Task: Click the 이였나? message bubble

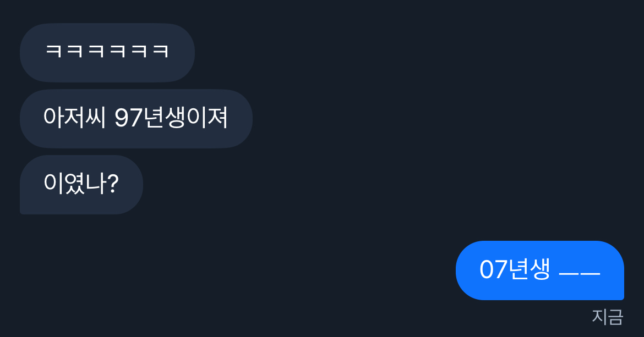Action: 81,184
